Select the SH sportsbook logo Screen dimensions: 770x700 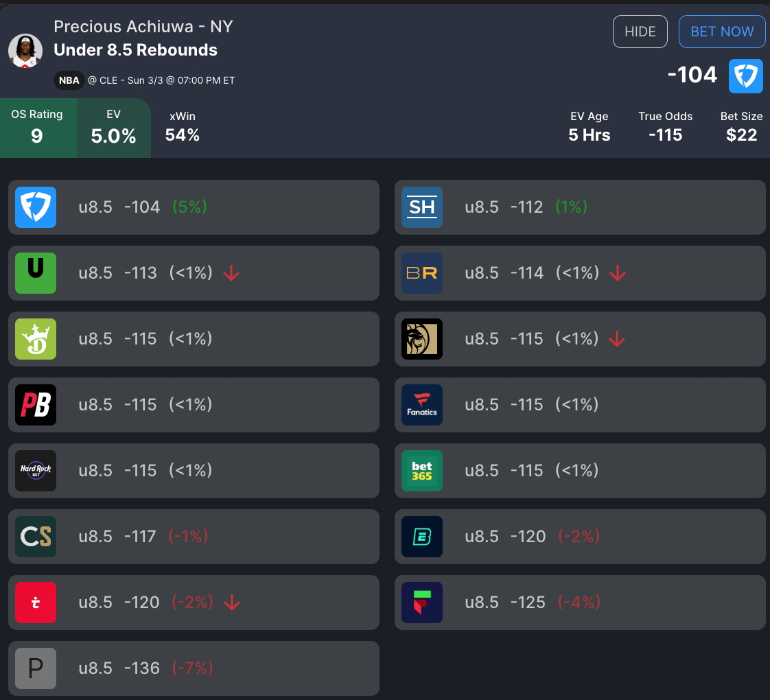pos(422,207)
